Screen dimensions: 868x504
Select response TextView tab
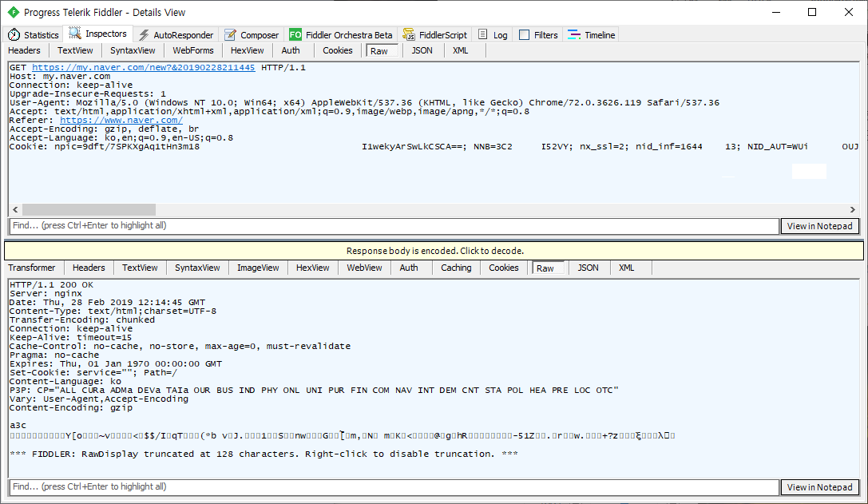point(140,268)
